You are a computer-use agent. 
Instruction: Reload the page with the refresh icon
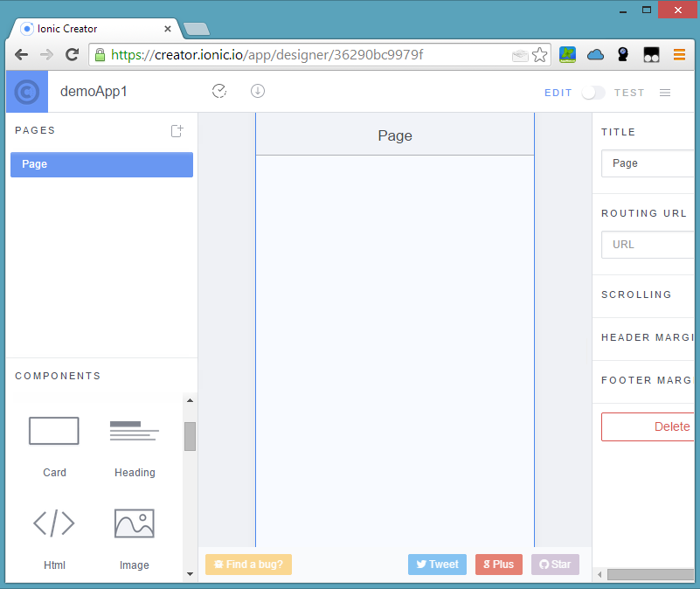click(72, 54)
